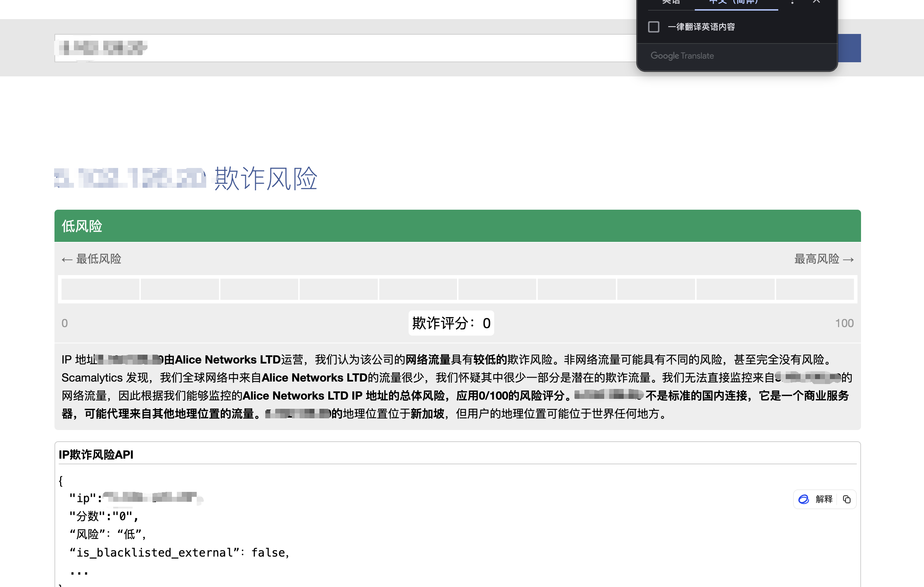924x587 pixels.
Task: Switch to the 英语 translation tab
Action: coord(671,2)
